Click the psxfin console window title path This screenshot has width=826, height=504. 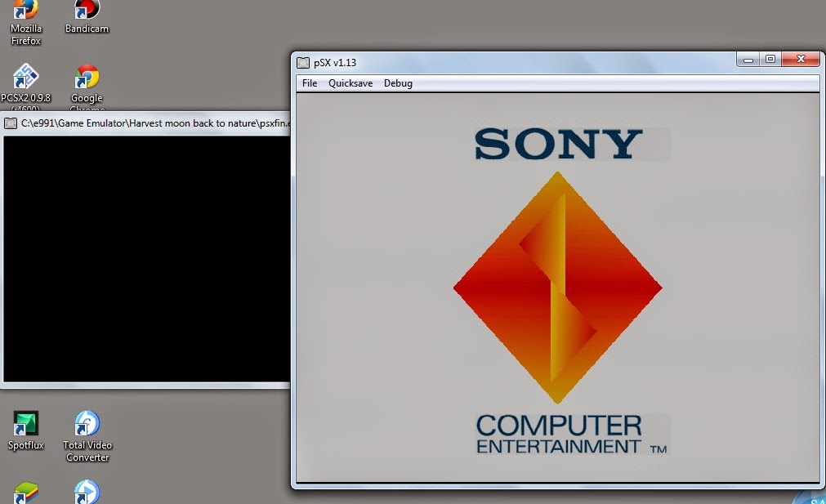[155, 123]
